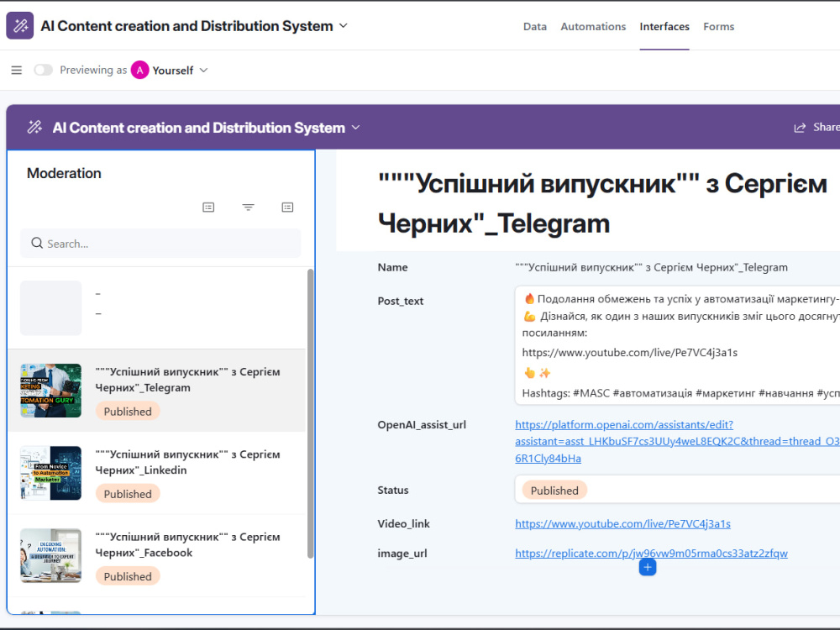The width and height of the screenshot is (840, 630).
Task: Click the Post_text field label
Action: point(400,301)
